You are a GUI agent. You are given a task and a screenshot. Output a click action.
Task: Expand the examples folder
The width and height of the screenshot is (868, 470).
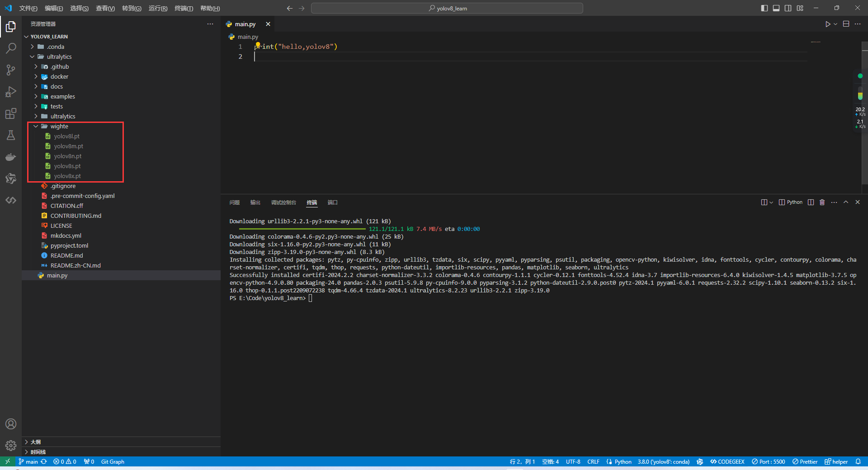click(121, 96)
